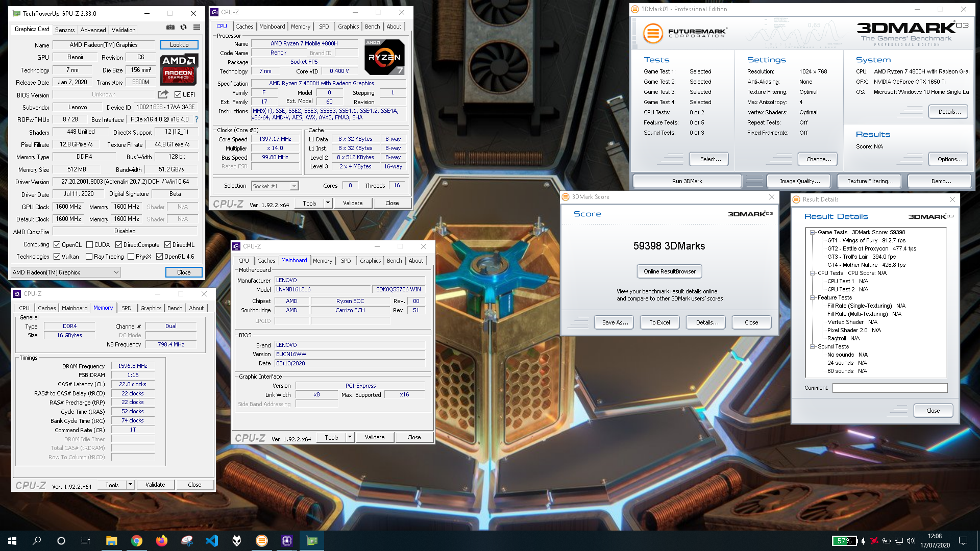Open the Socket #1 selection dropdown
This screenshot has height=551, width=980.
pos(275,186)
